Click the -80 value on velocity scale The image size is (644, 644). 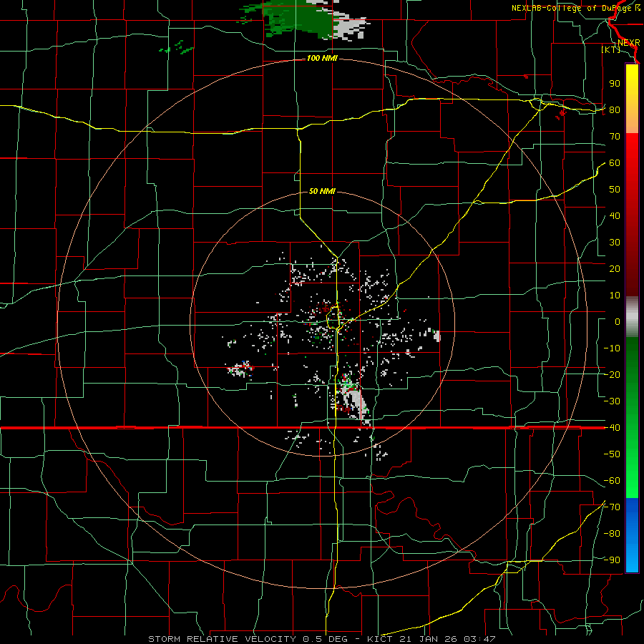(x=612, y=534)
